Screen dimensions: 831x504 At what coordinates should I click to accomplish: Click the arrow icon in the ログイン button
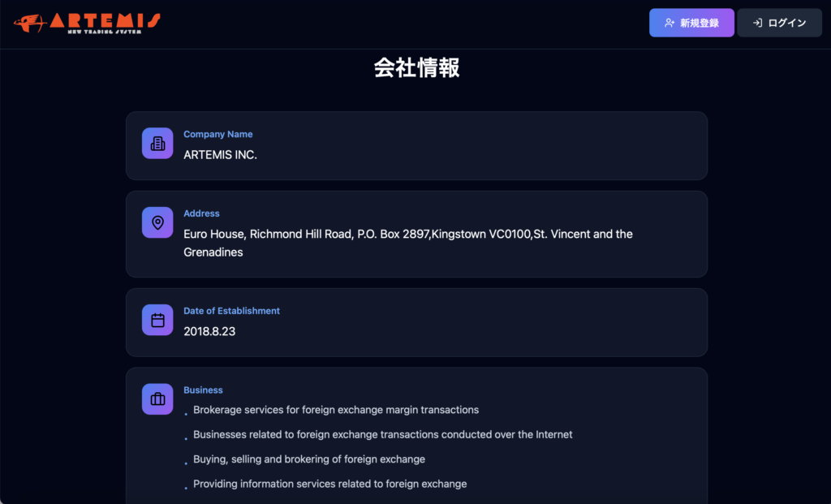[x=757, y=23]
